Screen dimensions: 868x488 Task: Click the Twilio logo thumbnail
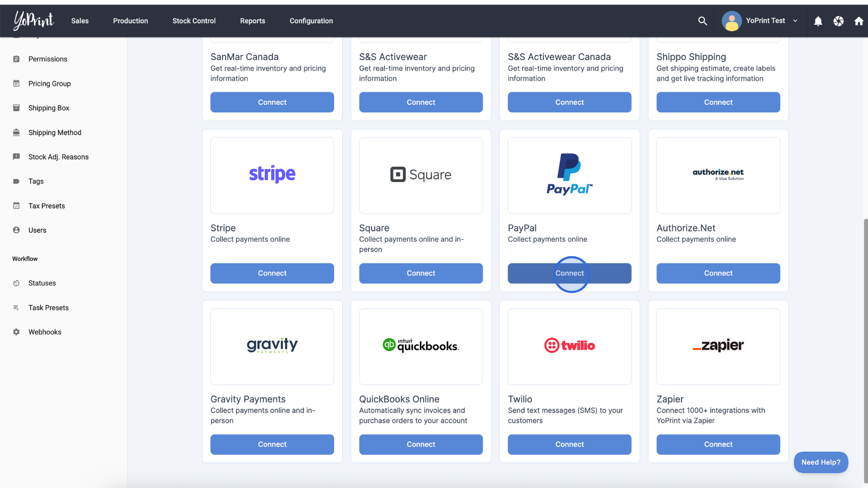pos(570,347)
